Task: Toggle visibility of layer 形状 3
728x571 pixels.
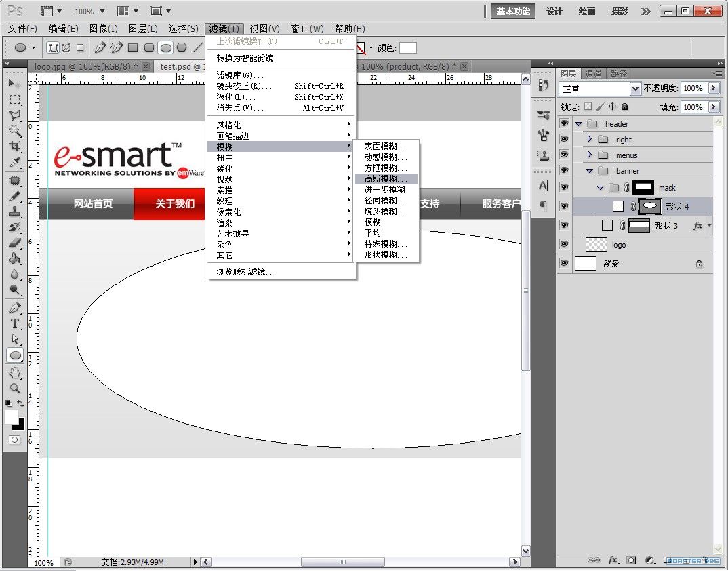Action: pos(564,225)
